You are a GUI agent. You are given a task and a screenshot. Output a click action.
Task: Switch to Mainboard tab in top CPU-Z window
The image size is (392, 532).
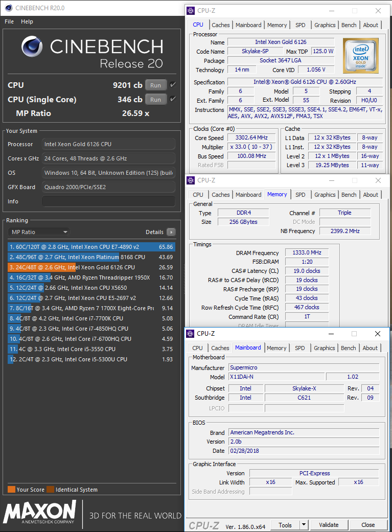248,25
